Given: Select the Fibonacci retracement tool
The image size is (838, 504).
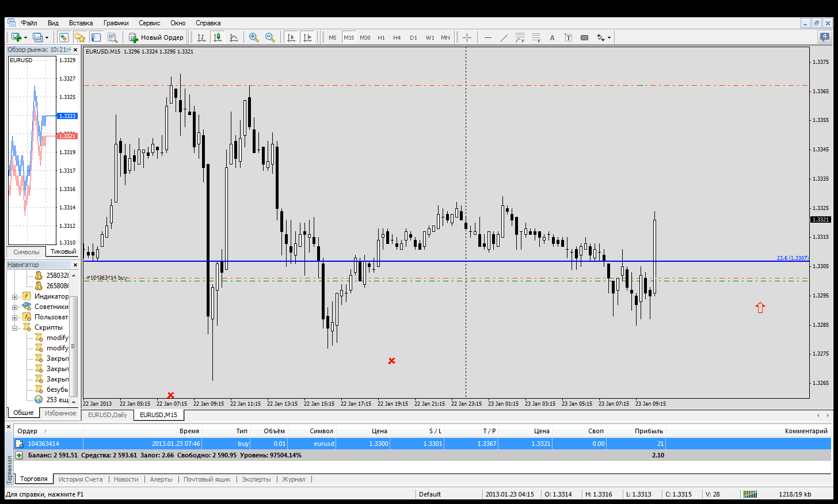Looking at the screenshot, I should tap(536, 37).
